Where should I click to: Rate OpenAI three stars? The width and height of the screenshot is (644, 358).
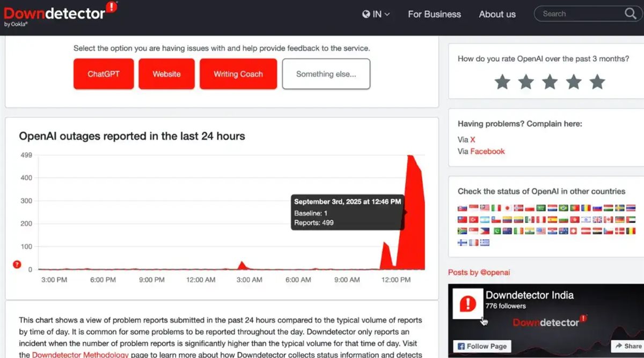[x=550, y=82]
